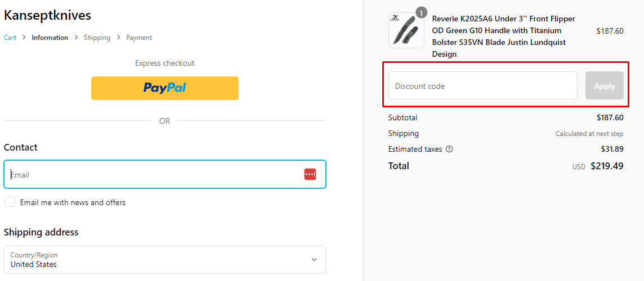Click the Contact section heading
This screenshot has height=281, width=644.
(20, 147)
